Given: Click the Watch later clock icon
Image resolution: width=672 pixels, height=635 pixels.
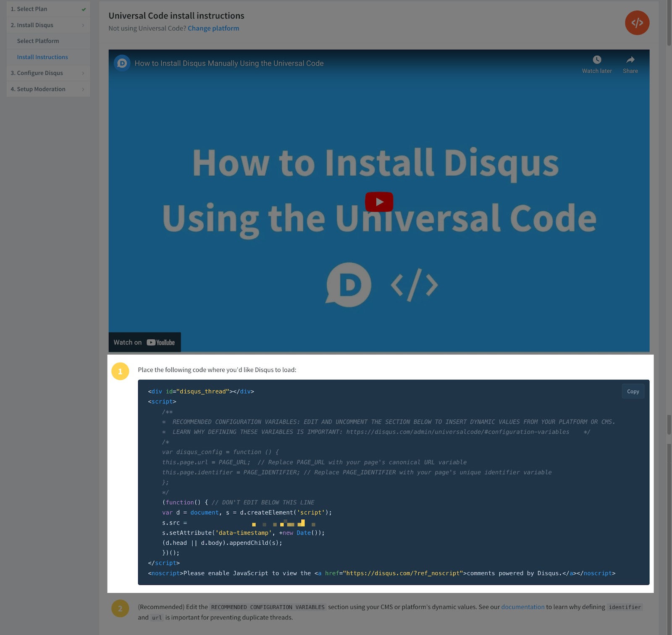Looking at the screenshot, I should 597,60.
